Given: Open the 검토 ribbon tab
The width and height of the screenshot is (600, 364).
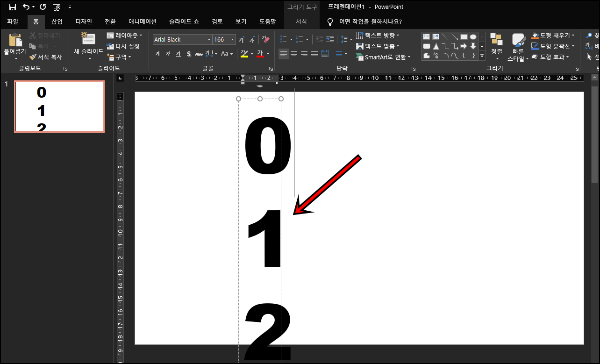Looking at the screenshot, I should click(217, 21).
